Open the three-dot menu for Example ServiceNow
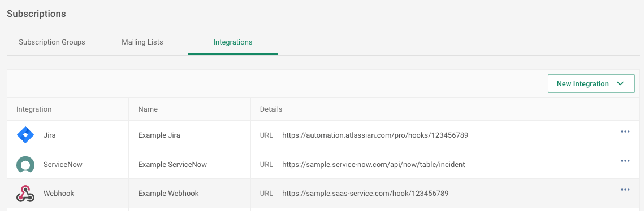Viewport: 644px width, 211px height. click(x=625, y=161)
